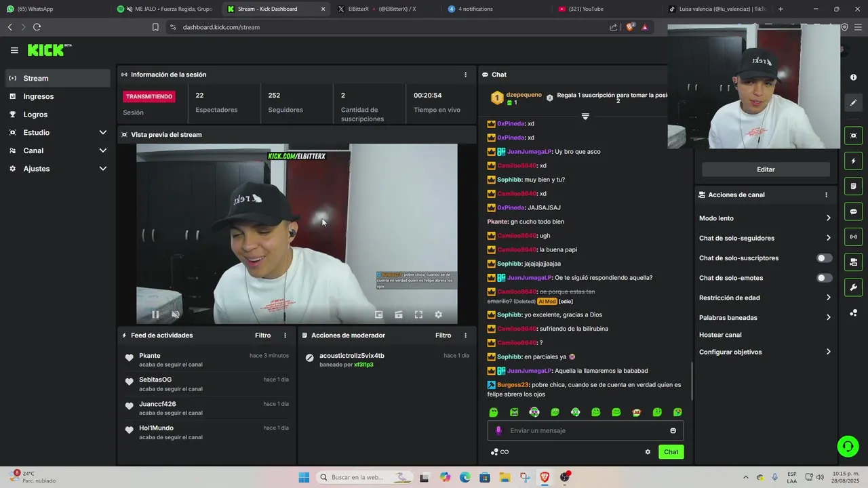
Task: Collapse the gift subscription leaderboard arrow in chat
Action: point(585,117)
